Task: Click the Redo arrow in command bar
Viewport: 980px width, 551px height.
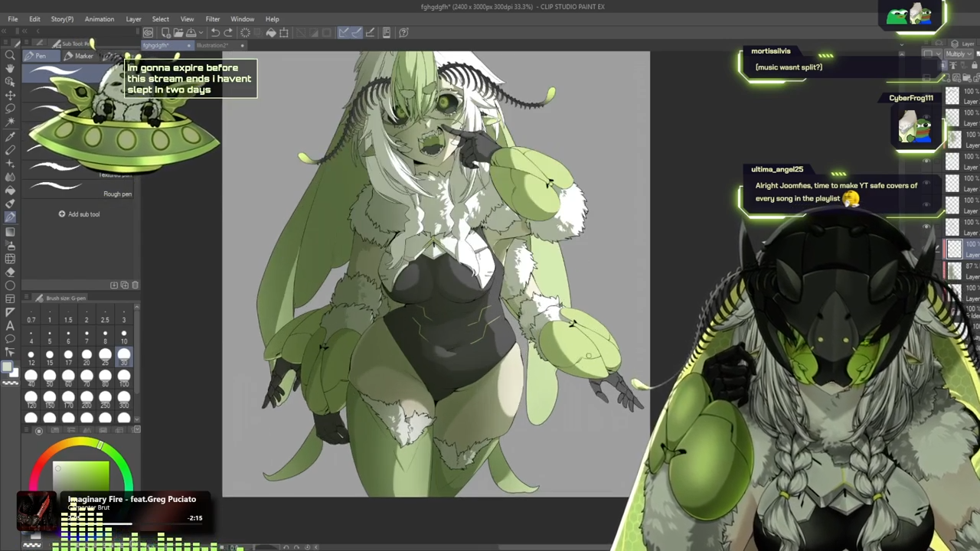Action: coord(228,32)
